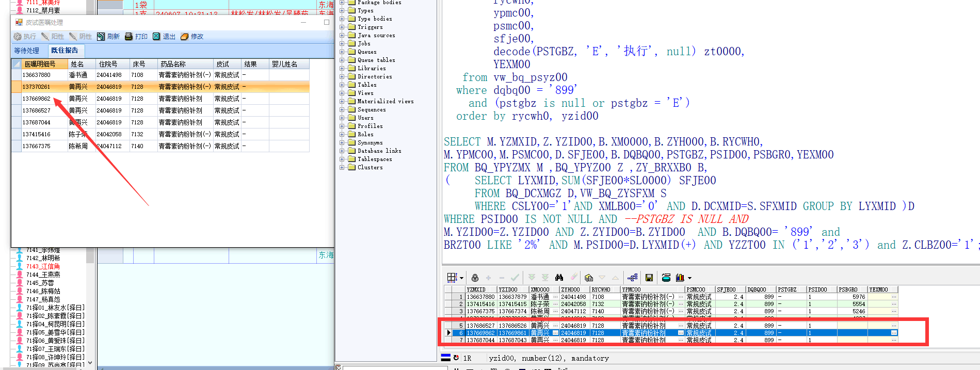Screen dimensions: 980x370
Task: Expand the Sequences tree node
Action: 342,109
